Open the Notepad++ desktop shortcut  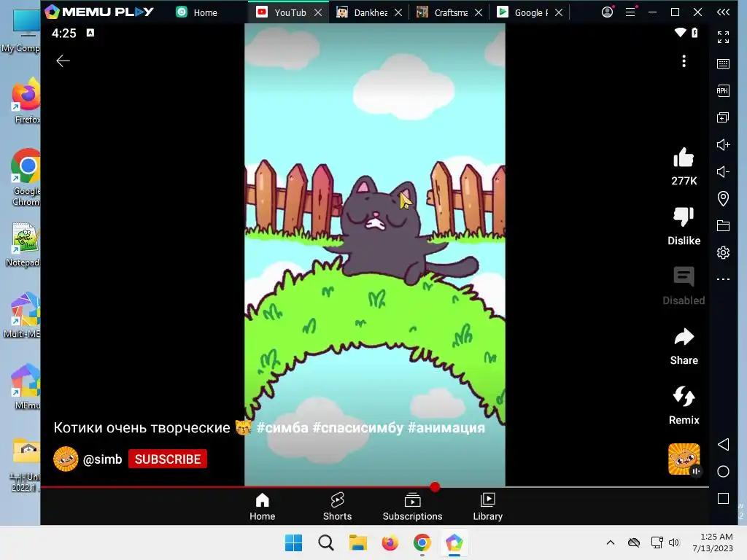coord(23,245)
